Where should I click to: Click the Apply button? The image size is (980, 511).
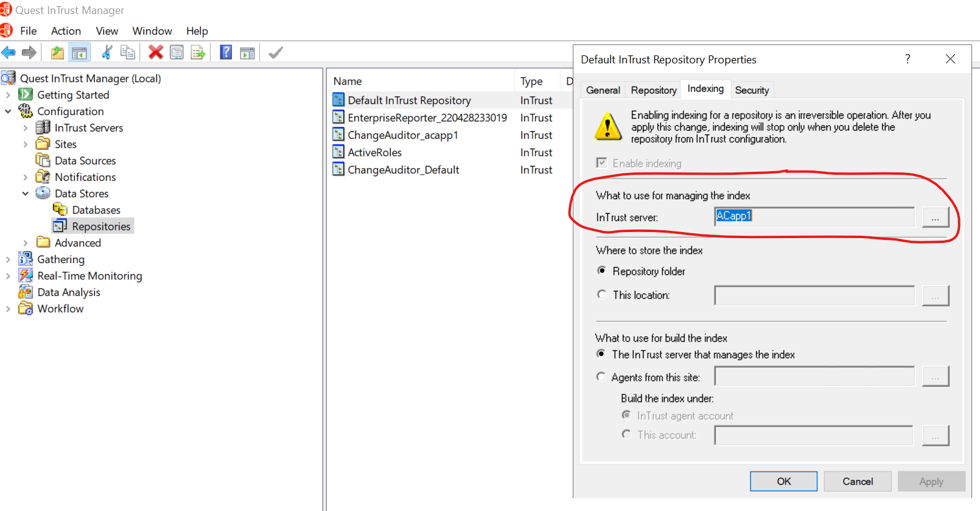[x=931, y=481]
